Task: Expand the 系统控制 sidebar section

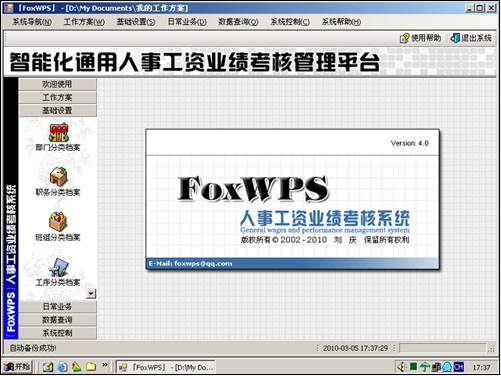Action: point(58,333)
